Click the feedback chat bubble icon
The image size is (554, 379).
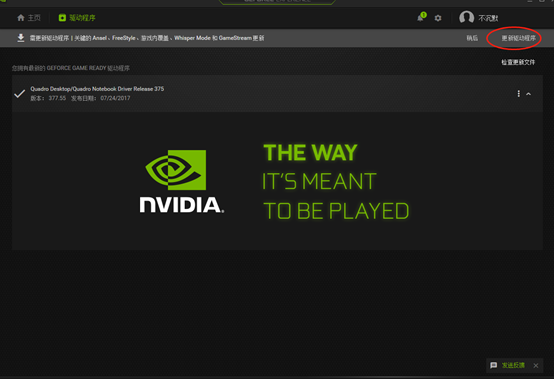[494, 365]
